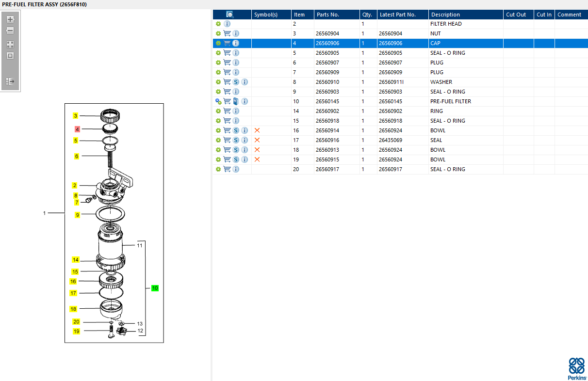Screen dimensions: 588x381
Task: Click the search icon in table header
Action: (230, 15)
